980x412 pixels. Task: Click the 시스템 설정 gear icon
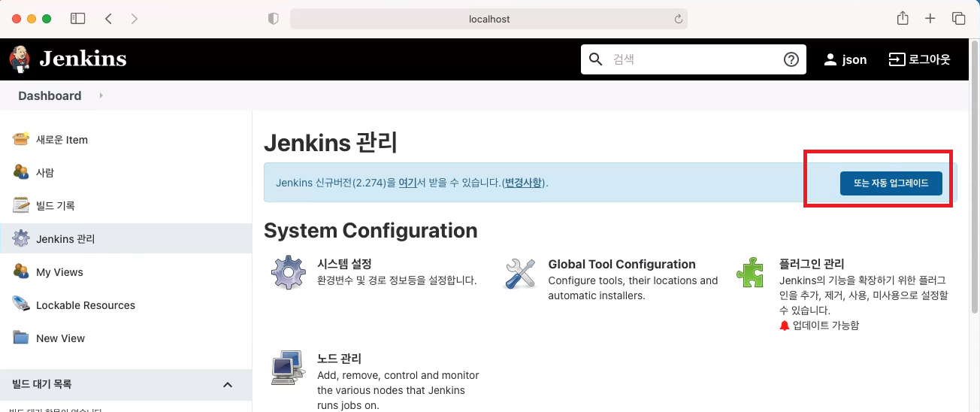click(288, 273)
